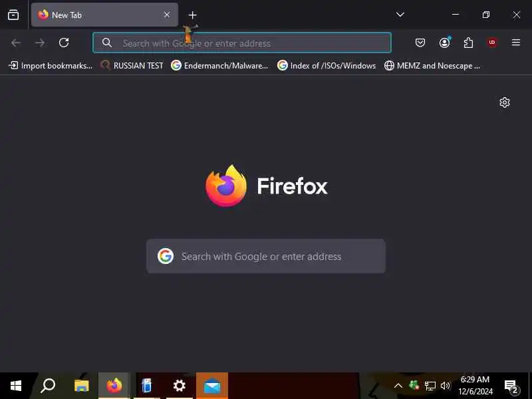532x399 pixels.
Task: Go back one page
Action: tap(16, 43)
